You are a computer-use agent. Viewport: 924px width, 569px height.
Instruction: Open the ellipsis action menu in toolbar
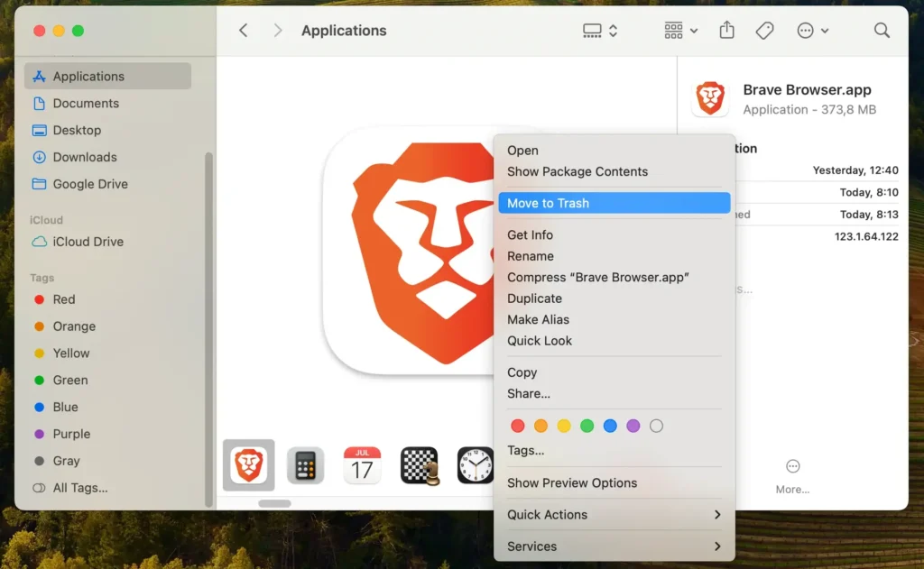(812, 30)
